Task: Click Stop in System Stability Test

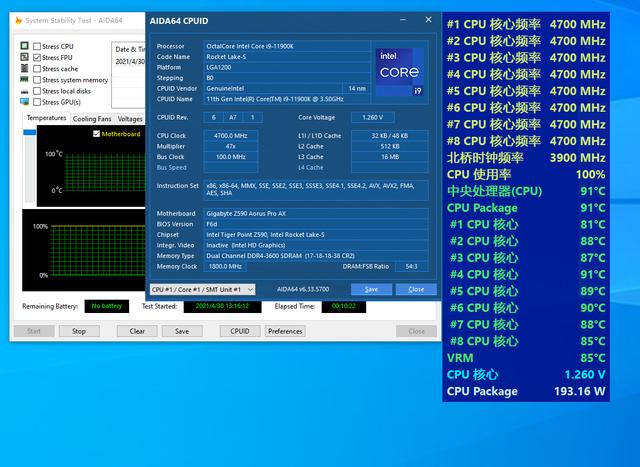Action: pos(79,331)
